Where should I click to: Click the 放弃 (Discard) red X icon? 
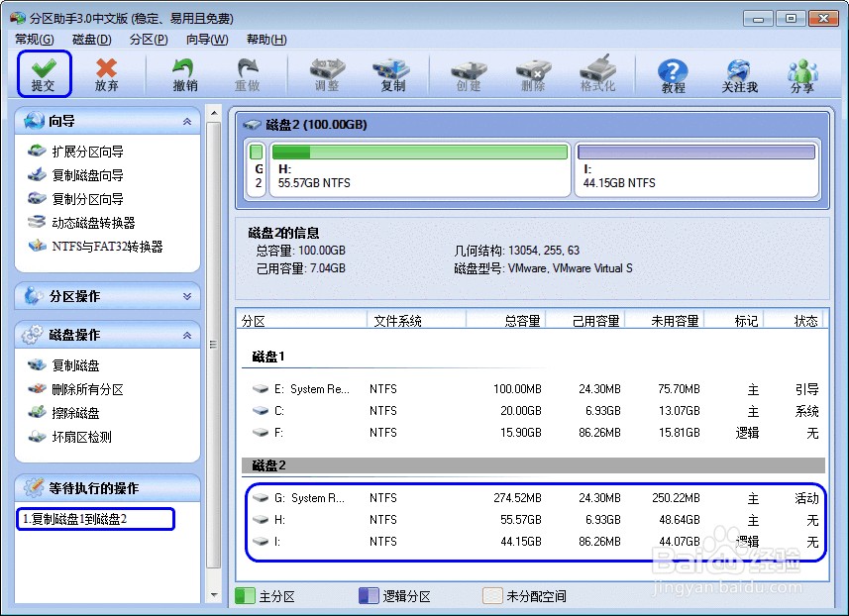107,74
